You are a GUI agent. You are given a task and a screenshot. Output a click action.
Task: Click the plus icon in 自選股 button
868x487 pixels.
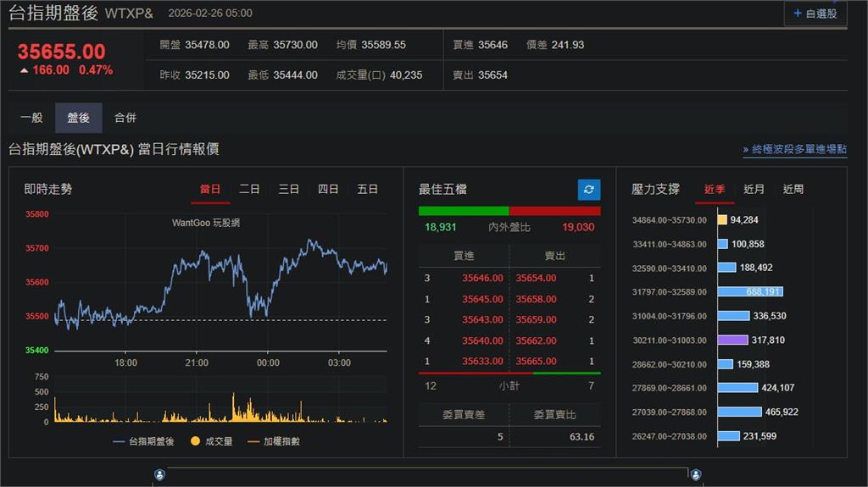(797, 14)
